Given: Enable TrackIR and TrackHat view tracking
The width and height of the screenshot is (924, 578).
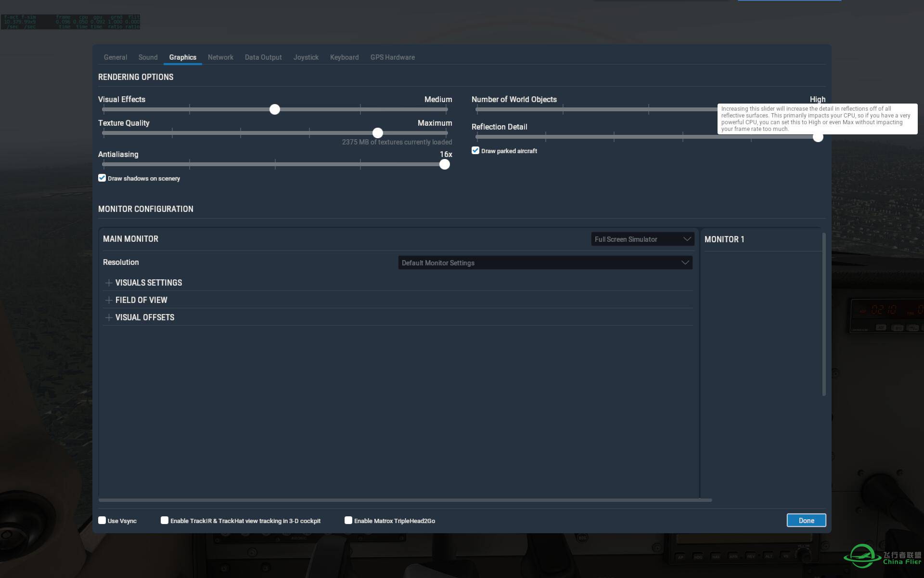Looking at the screenshot, I should tap(164, 520).
